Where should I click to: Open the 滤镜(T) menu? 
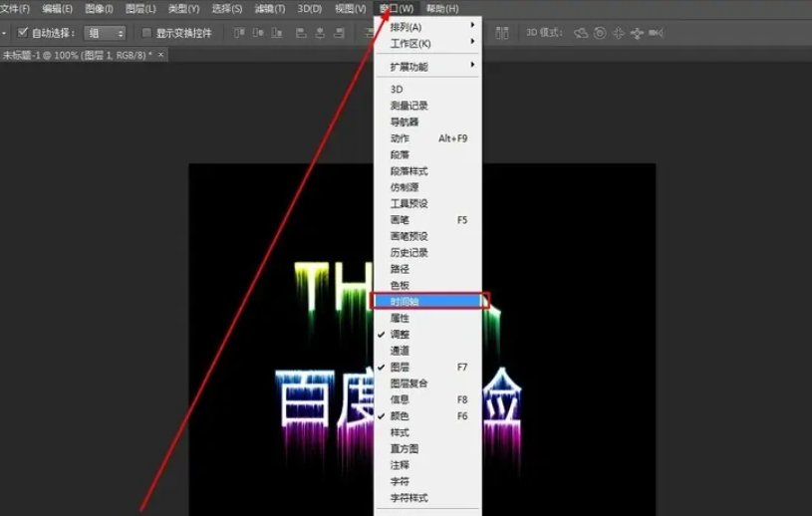(x=270, y=9)
